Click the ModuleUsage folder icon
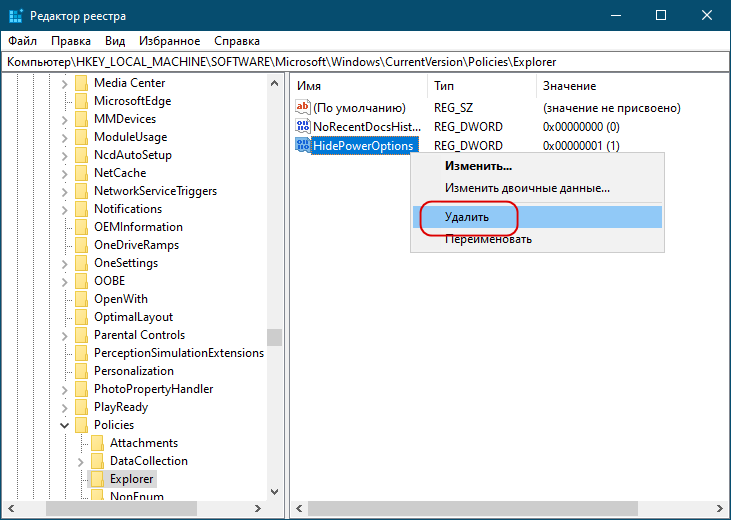 pyautogui.click(x=81, y=137)
